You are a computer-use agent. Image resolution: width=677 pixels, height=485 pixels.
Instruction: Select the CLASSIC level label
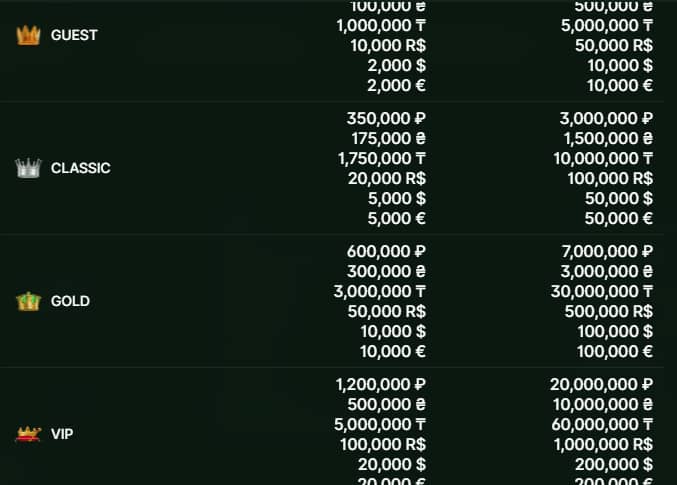81,168
